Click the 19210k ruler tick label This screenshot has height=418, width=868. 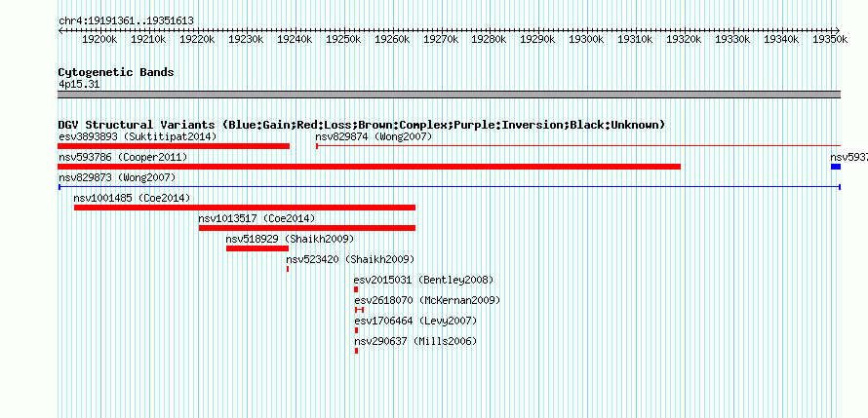[x=149, y=39]
